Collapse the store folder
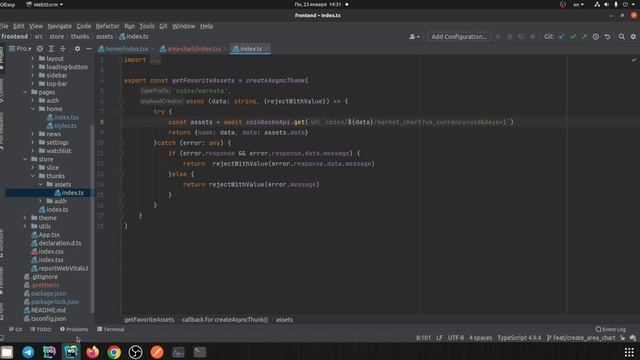Image resolution: width=640 pixels, height=360 pixels. (x=25, y=159)
